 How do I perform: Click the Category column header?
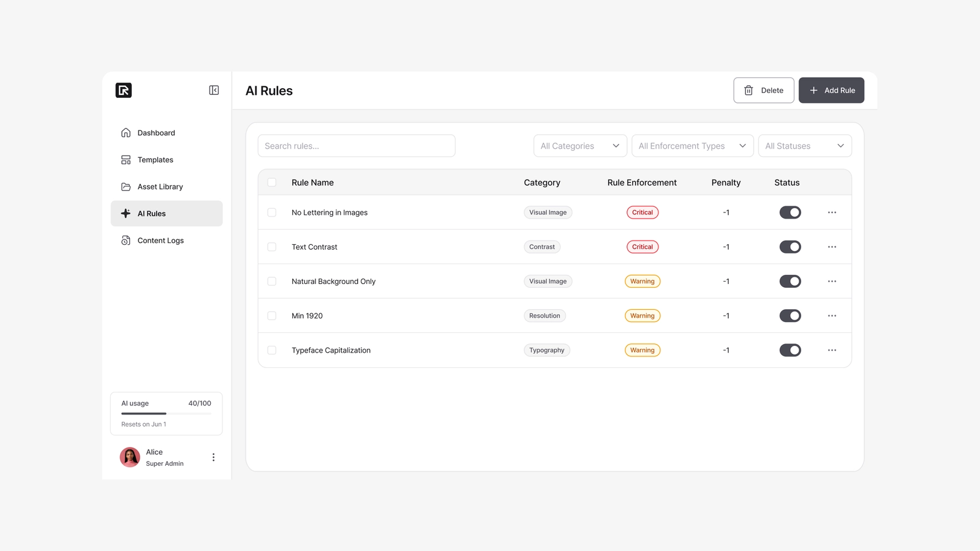click(542, 182)
